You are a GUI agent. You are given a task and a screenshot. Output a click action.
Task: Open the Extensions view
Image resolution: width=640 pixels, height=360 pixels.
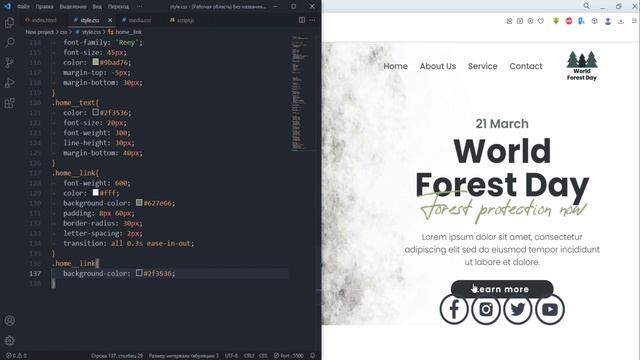click(x=9, y=103)
